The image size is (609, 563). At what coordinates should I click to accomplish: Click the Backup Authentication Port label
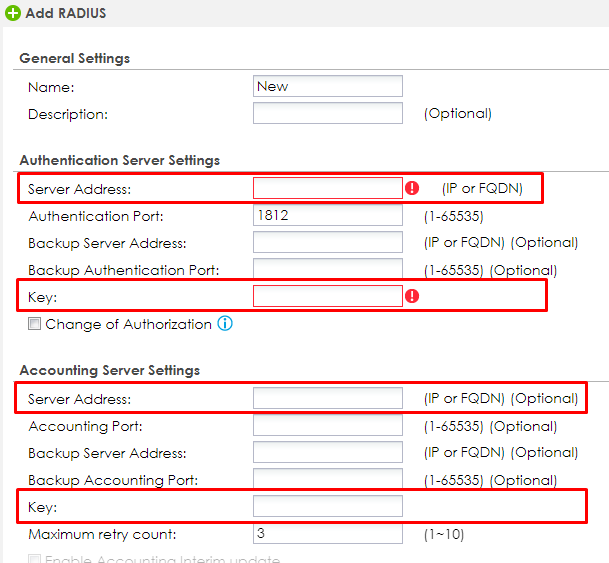pos(124,270)
